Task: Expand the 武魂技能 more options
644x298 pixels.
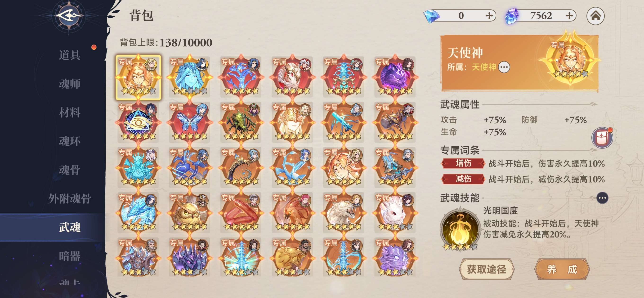Action: tap(602, 198)
